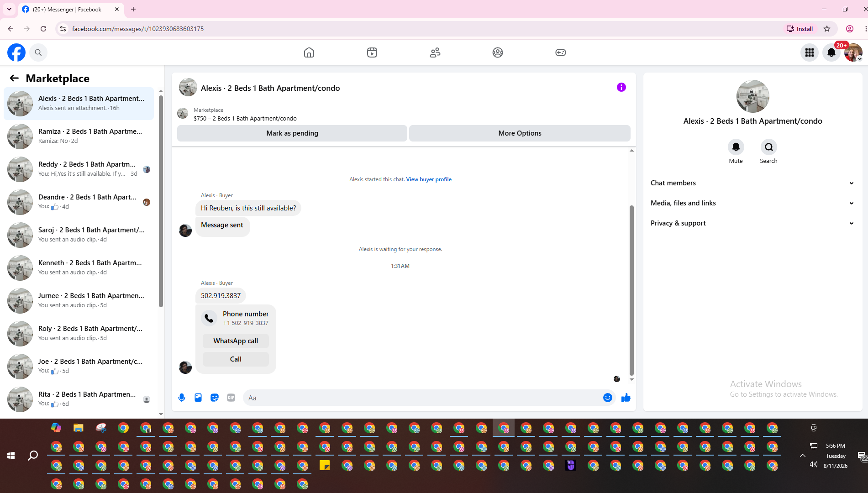Expand Privacy & support section

point(752,223)
